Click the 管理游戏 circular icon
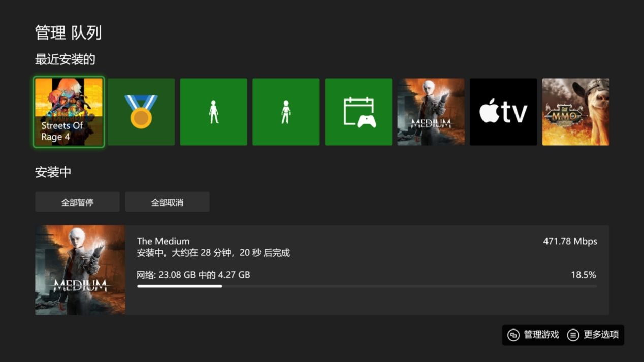The image size is (644, 362). 514,335
